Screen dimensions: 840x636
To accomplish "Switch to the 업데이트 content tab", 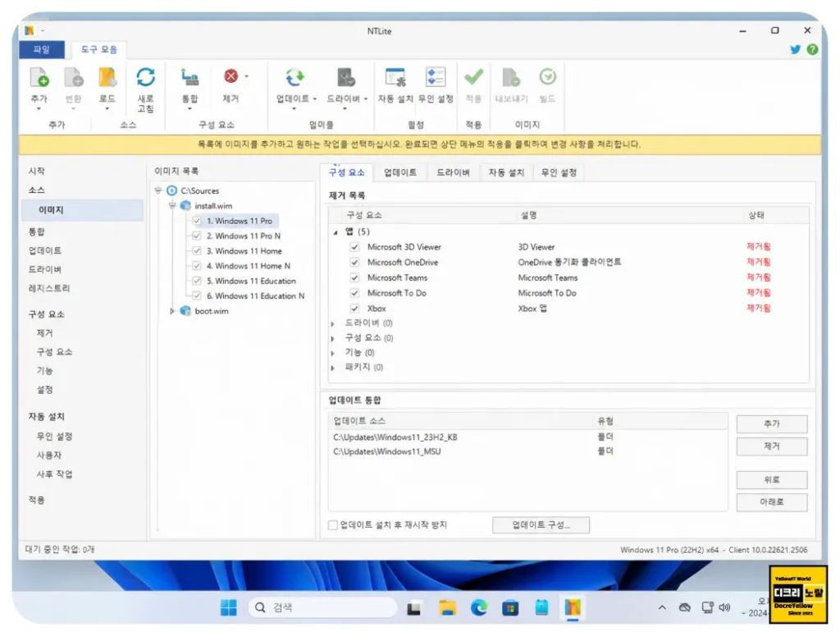I will point(400,172).
